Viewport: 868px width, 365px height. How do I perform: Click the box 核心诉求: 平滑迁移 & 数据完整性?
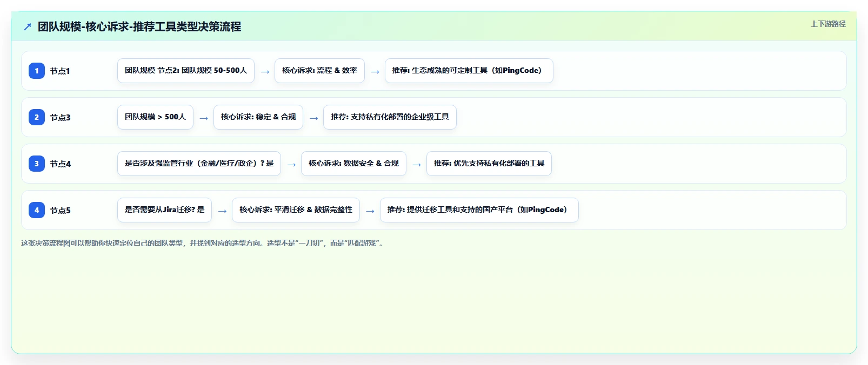[296, 210]
